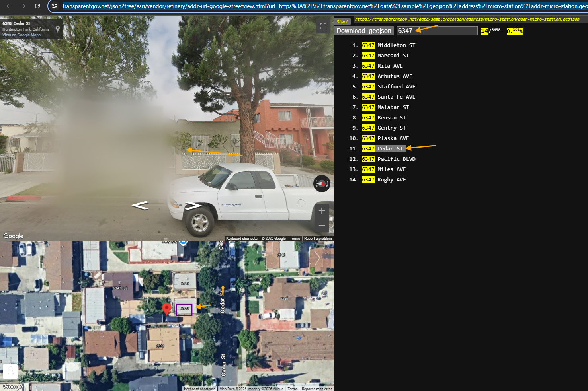Select the 6347 Middleton ST row

[x=389, y=45]
